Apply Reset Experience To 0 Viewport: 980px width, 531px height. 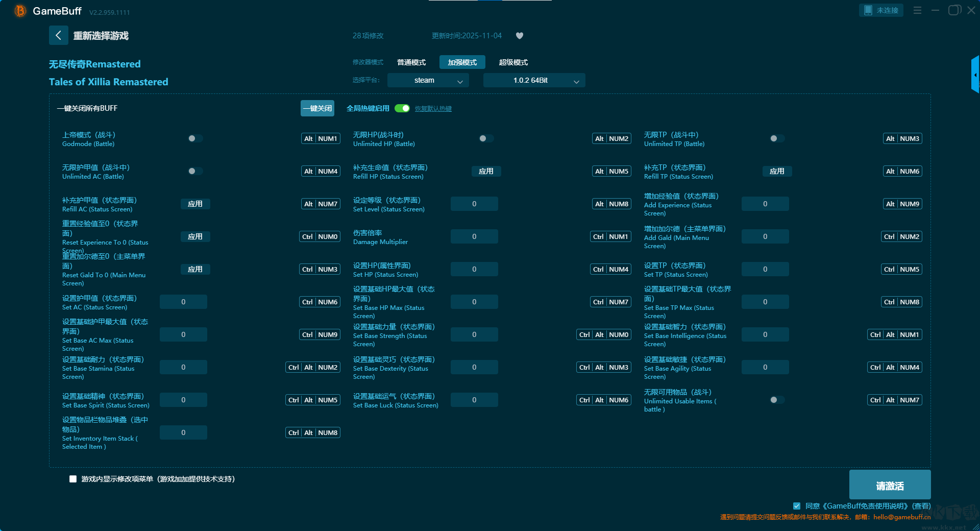click(195, 236)
